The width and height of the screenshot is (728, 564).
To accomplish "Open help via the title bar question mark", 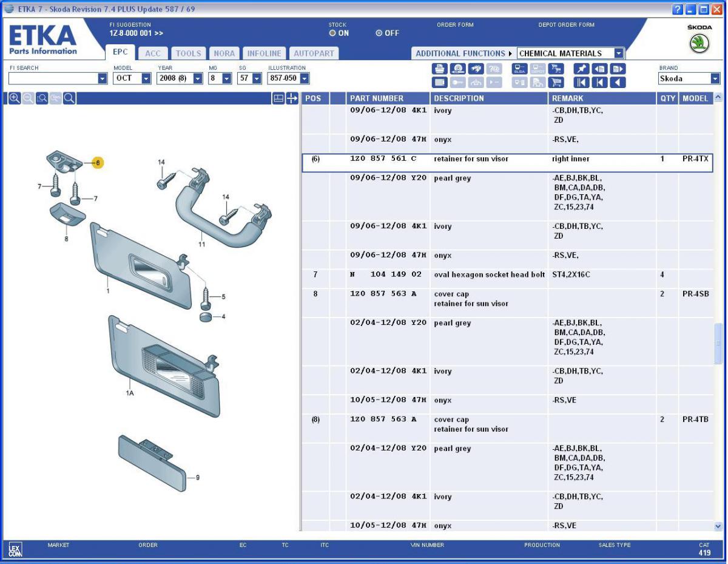I will click(x=677, y=8).
